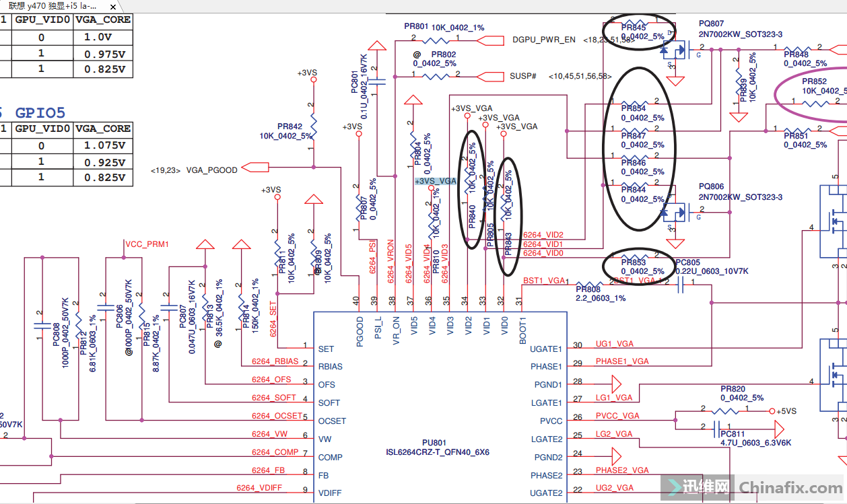
Task: Click the highlighted +3VS_VGA net label
Action: tap(436, 181)
